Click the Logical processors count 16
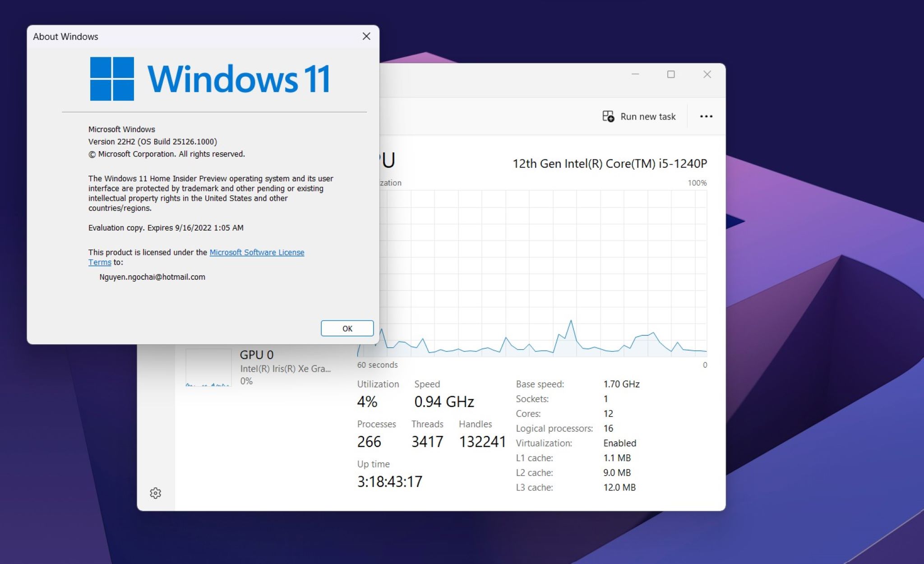This screenshot has height=564, width=924. (x=608, y=428)
